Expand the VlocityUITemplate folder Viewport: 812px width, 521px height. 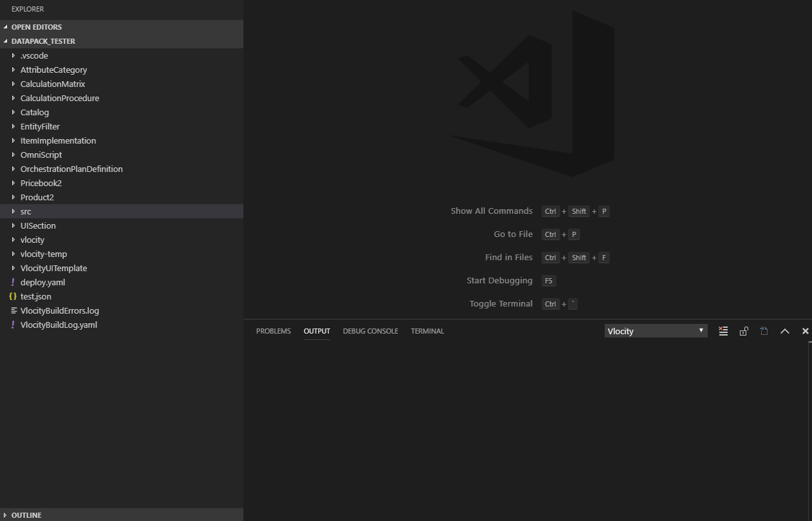[122, 268]
